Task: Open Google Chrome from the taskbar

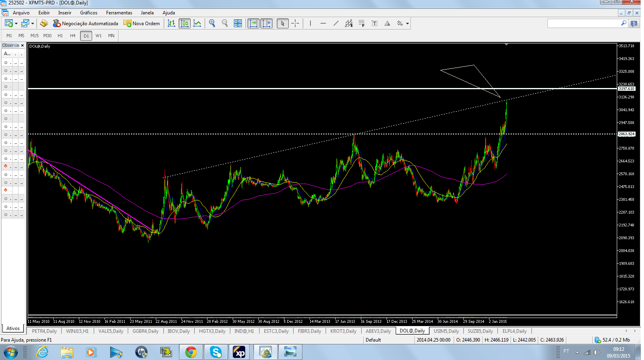Action: point(191,352)
